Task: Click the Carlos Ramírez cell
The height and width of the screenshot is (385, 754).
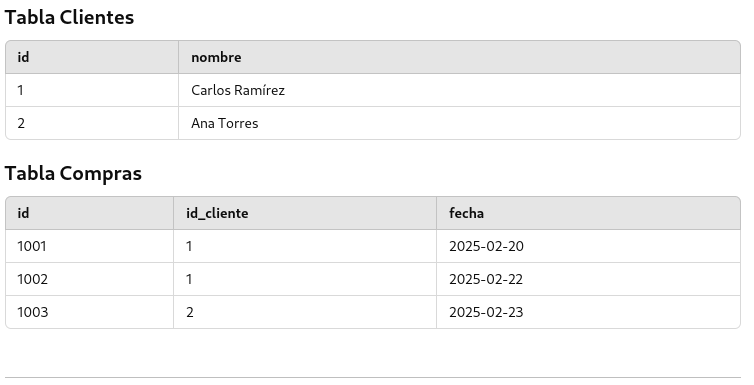Action: coord(459,90)
